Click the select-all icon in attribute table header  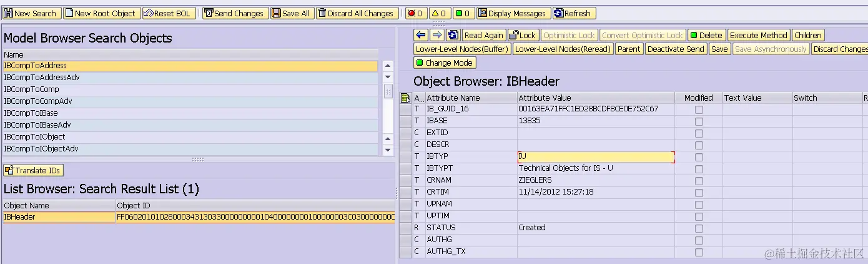[405, 98]
